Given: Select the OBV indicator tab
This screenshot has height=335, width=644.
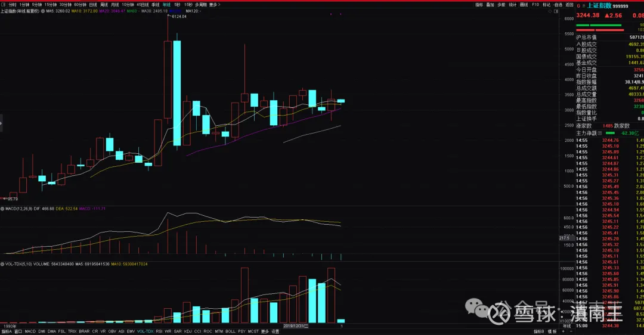Looking at the screenshot, I should pos(112,331).
